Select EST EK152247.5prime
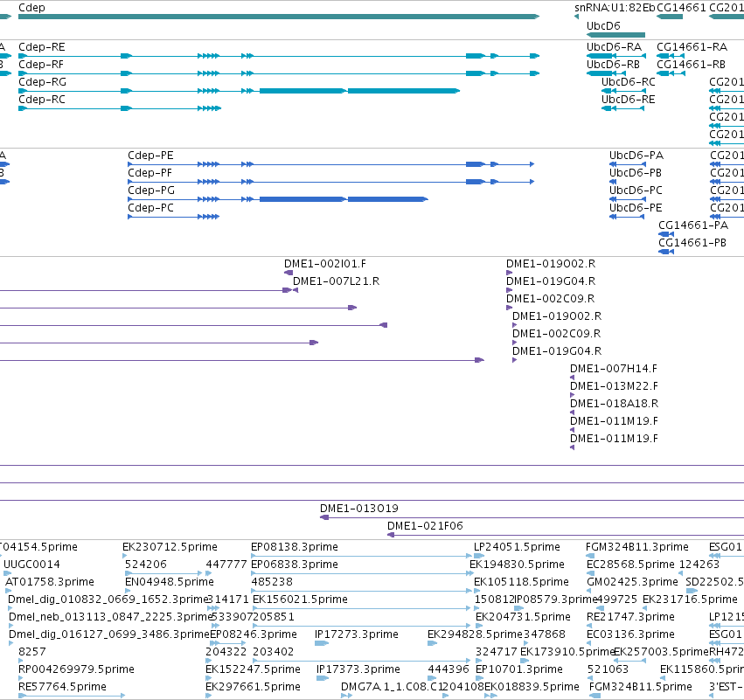The image size is (744, 700). (253, 669)
